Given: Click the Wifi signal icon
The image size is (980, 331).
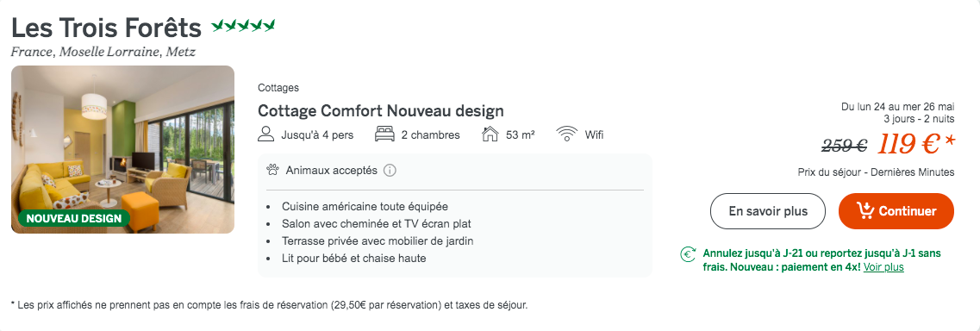Looking at the screenshot, I should coord(566,134).
